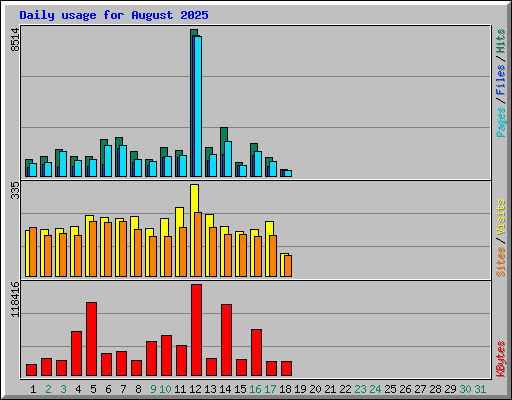512x400 pixels.
Task: Click the KBytes legend label
Action: click(500, 359)
